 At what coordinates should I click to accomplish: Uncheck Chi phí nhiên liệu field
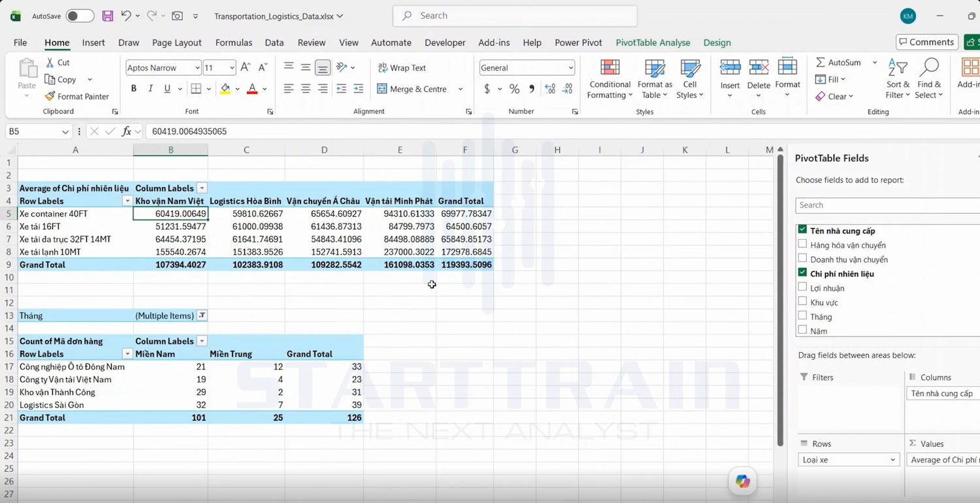(802, 273)
